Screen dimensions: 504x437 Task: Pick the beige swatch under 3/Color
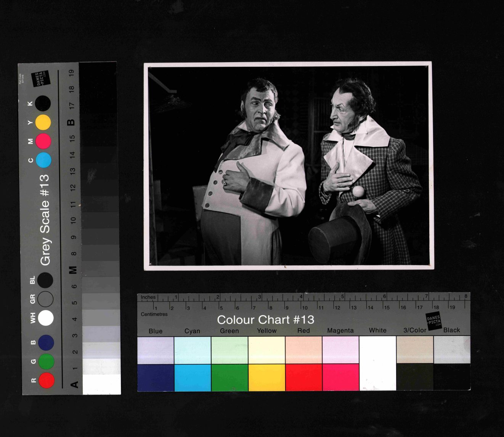(x=414, y=350)
